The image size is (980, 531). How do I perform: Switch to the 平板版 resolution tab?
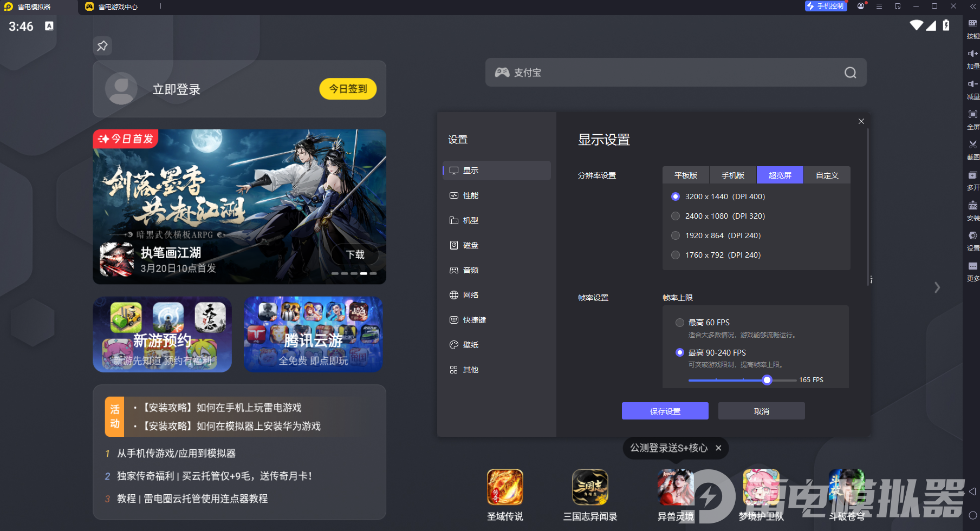pos(686,175)
